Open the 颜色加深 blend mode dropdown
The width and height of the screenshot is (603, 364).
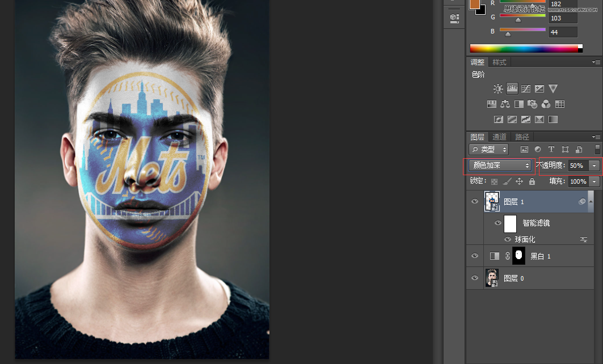coord(500,166)
